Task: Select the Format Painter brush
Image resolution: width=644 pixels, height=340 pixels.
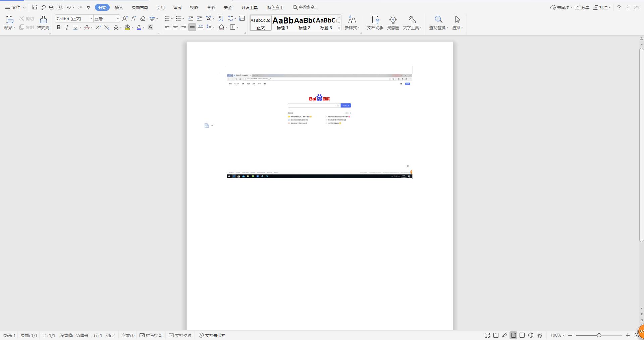Action: 43,20
